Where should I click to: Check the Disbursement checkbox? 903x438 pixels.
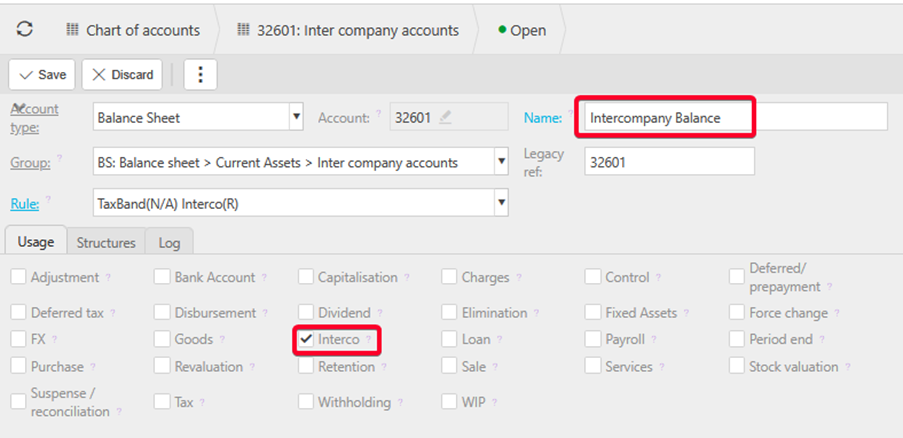click(x=162, y=313)
